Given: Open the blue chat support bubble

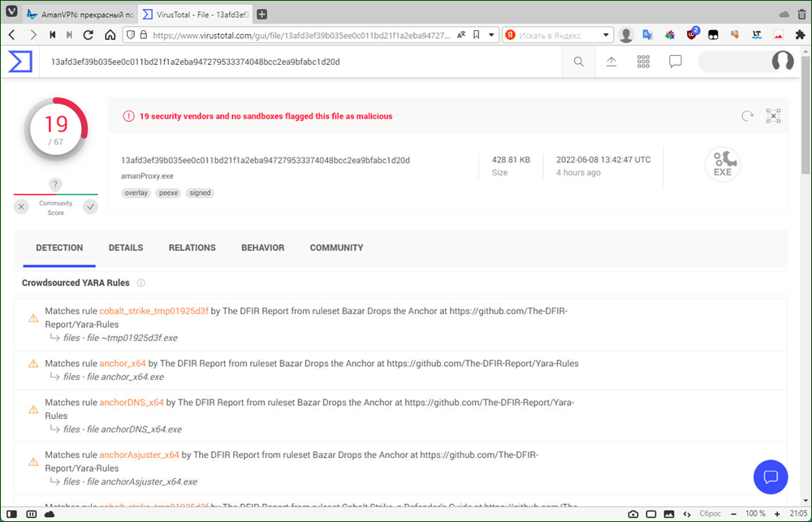Looking at the screenshot, I should [771, 477].
